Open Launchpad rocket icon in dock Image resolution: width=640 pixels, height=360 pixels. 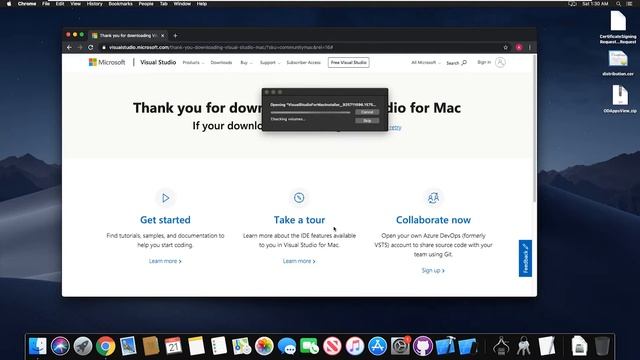pos(83,346)
